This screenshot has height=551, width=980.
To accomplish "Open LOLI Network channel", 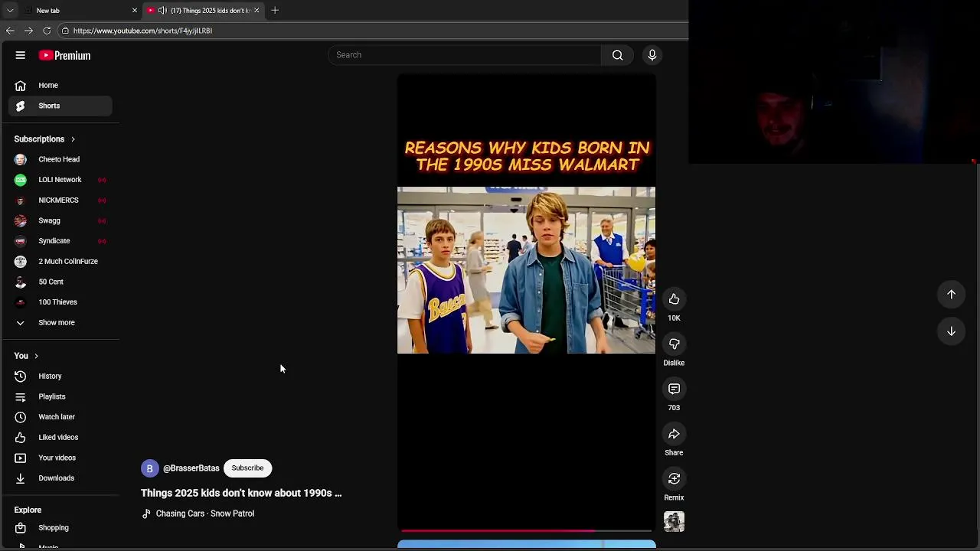I will point(60,180).
